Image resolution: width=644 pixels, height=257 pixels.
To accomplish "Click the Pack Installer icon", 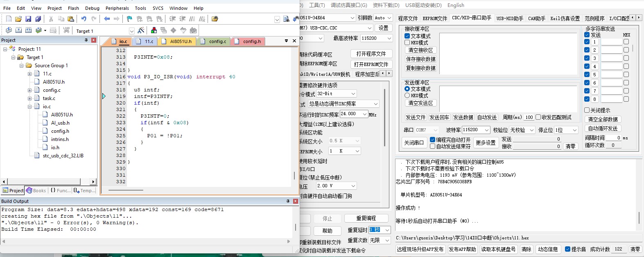I will pyautogui.click(x=193, y=30).
